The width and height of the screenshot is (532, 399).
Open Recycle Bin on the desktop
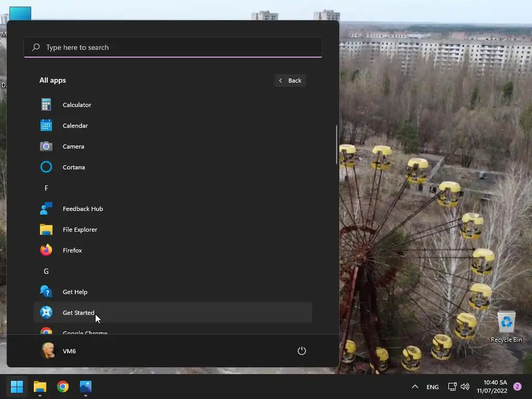click(506, 327)
